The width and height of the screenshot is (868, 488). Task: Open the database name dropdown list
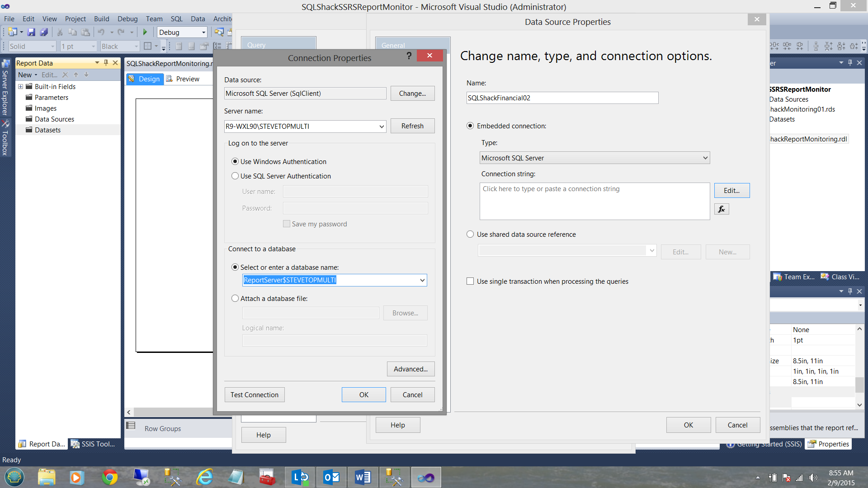[422, 280]
